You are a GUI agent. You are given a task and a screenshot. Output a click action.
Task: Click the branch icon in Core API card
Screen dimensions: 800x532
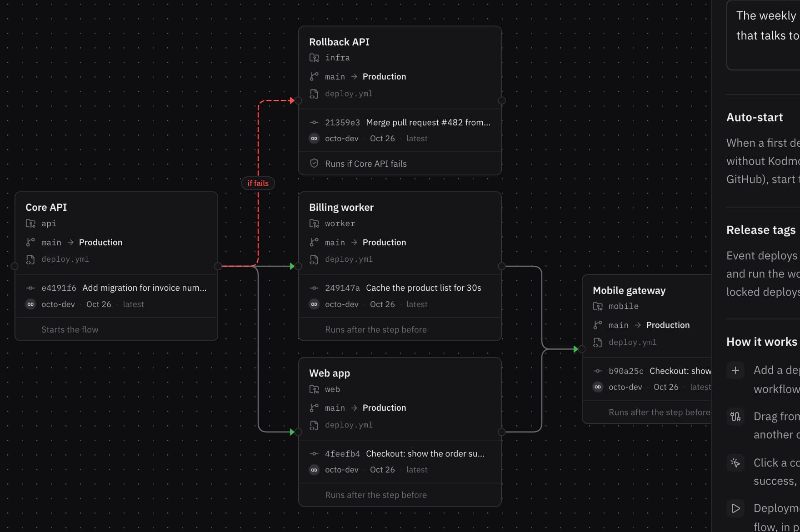point(30,242)
